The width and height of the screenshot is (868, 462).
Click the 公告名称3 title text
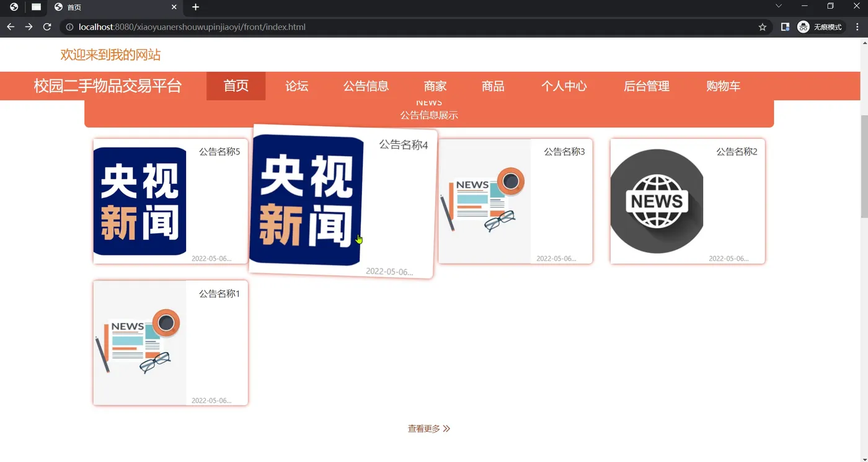(564, 151)
